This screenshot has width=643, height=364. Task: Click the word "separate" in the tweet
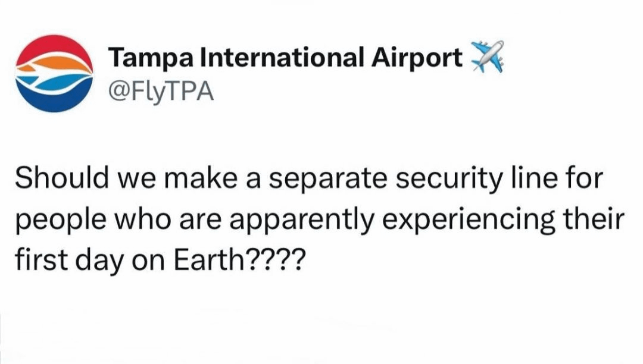[x=327, y=180]
